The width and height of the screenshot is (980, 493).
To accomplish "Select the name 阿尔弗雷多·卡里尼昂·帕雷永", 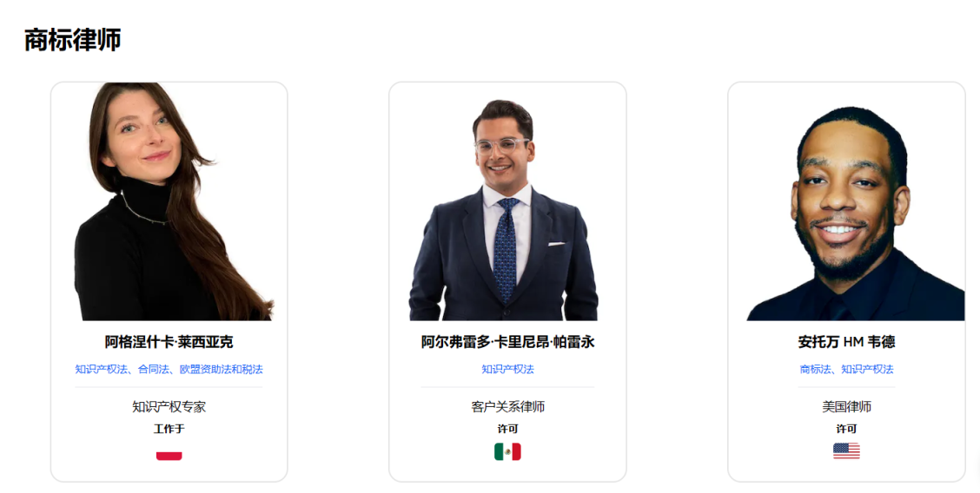I will pos(507,342).
